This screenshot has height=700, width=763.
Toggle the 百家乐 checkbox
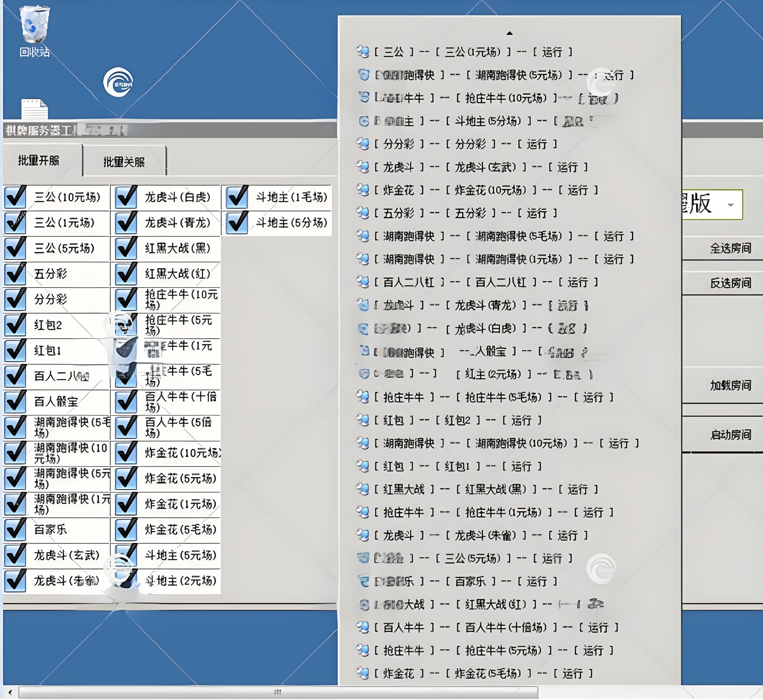pos(15,529)
